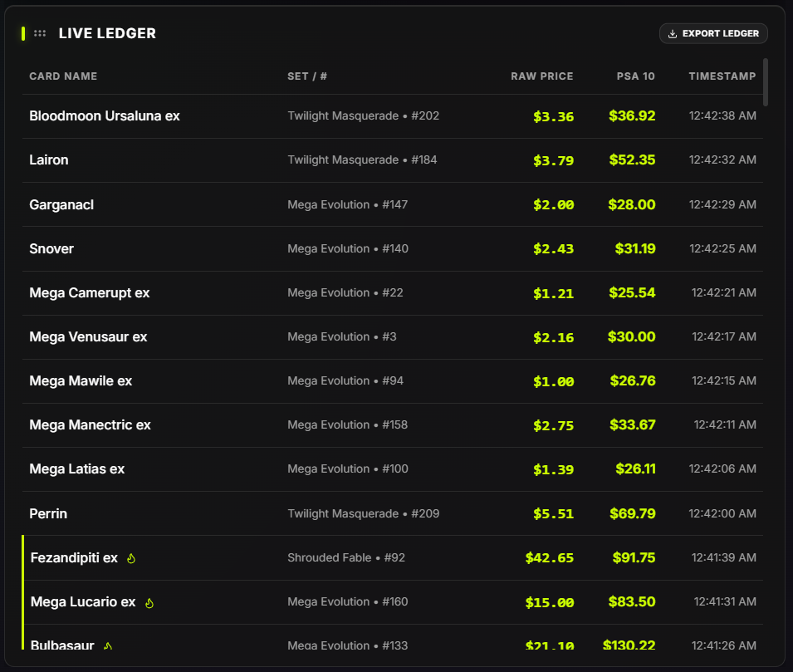
Task: Click the PSA 10 column header
Action: tap(635, 76)
